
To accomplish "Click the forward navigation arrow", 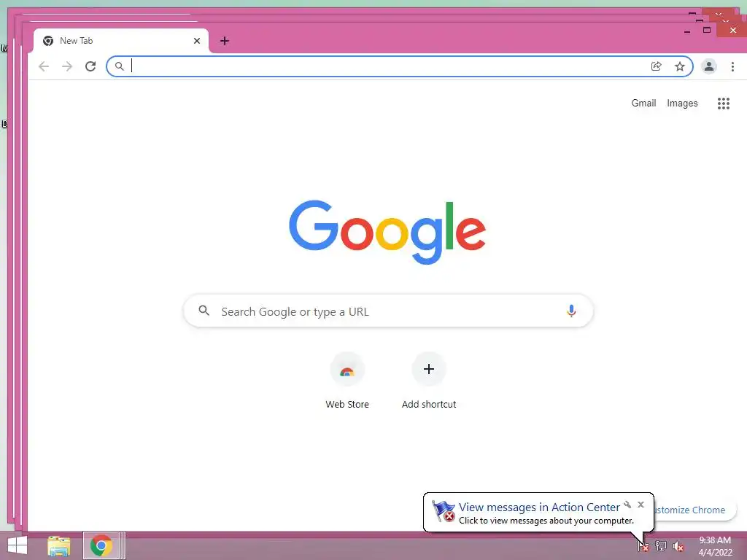I will point(67,66).
